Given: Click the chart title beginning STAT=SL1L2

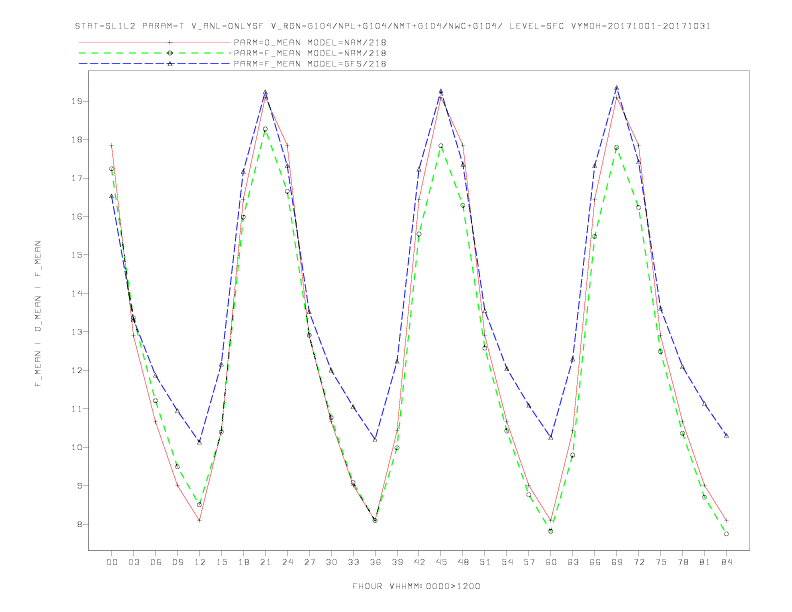Looking at the screenshot, I should pyautogui.click(x=392, y=26).
